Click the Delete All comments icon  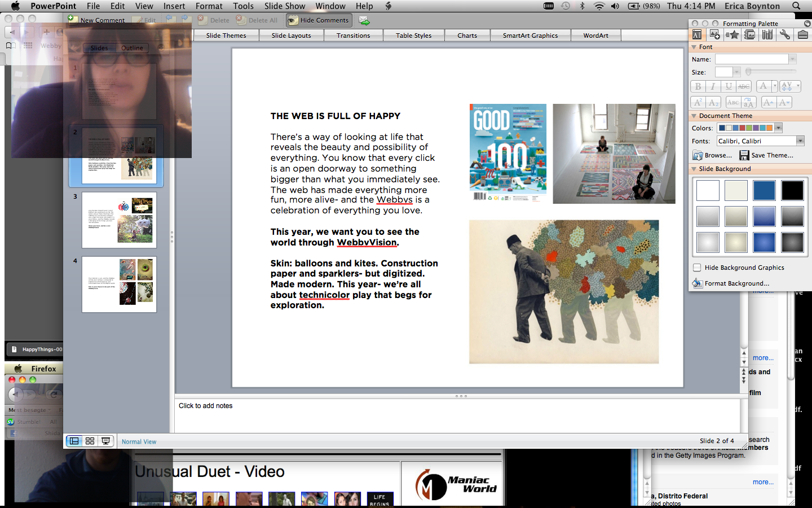point(241,20)
